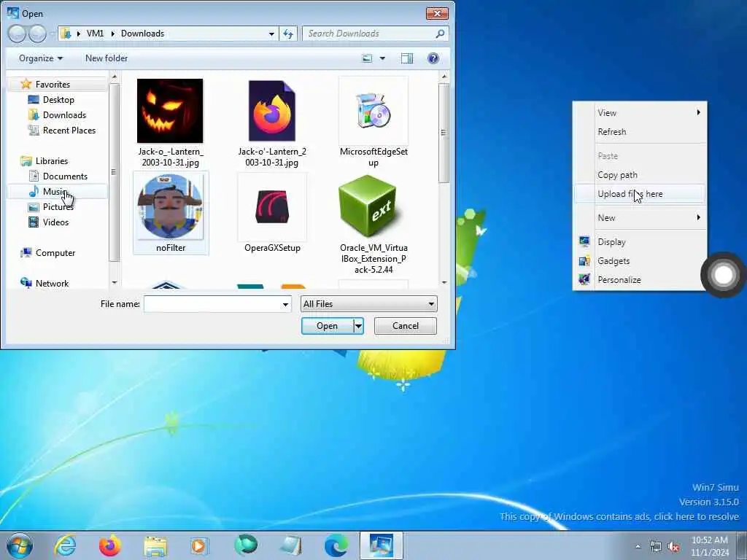Select the MicrosoftEdgeSetup installer icon

373,111
